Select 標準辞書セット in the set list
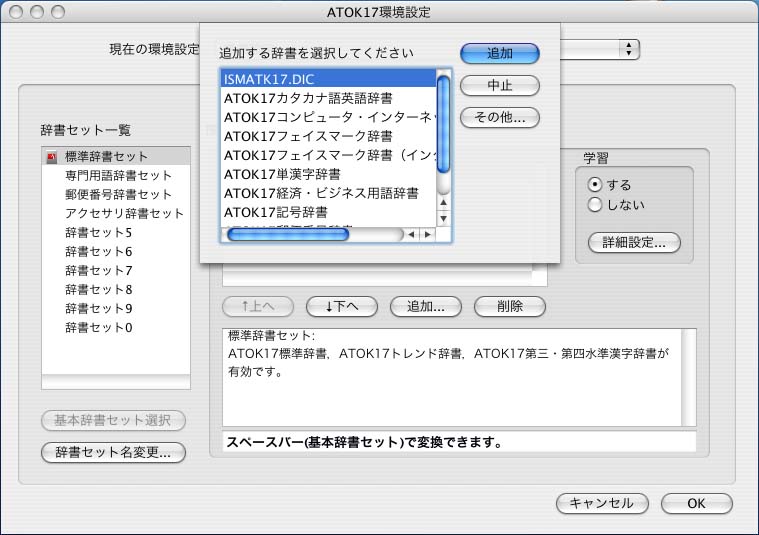Screen dimensions: 759x535 coord(116,156)
